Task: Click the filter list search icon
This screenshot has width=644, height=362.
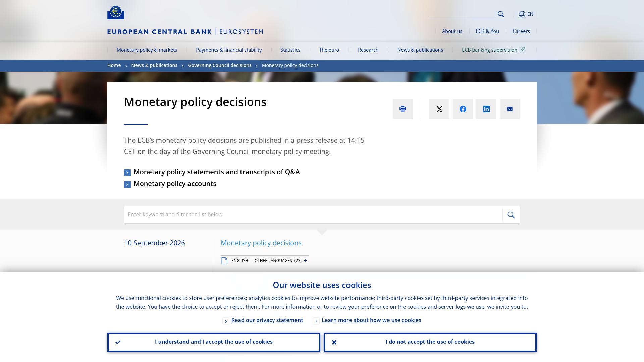Action: 511,215
